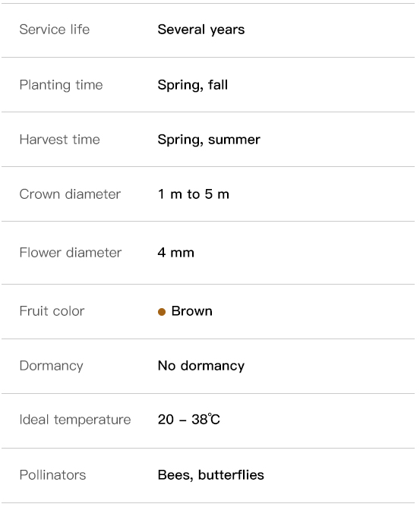Image resolution: width=420 pixels, height=507 pixels.
Task: Tap the Spring, fall planting value
Action: pyautogui.click(x=193, y=85)
